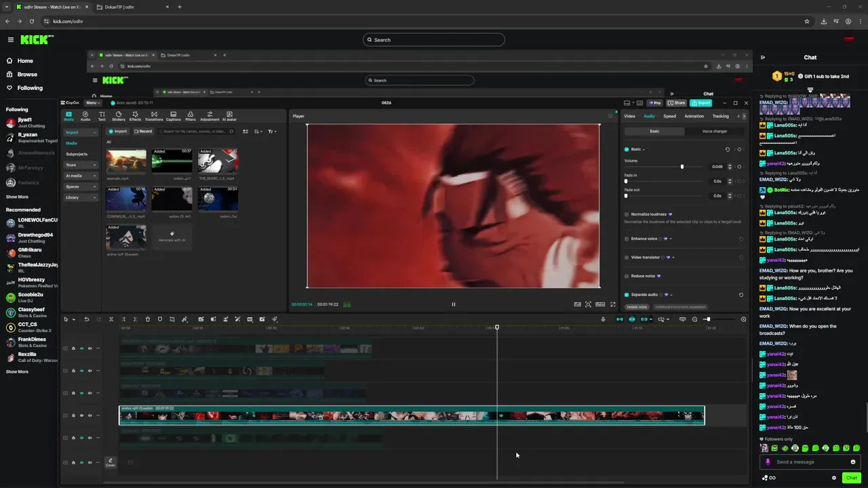Click the microphone voiceover icon above the timeline
The height and width of the screenshot is (488, 868).
[x=603, y=319]
